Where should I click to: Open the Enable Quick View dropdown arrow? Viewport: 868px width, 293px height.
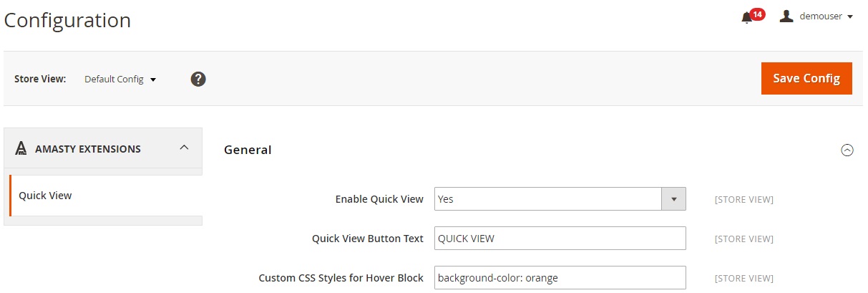coord(673,199)
